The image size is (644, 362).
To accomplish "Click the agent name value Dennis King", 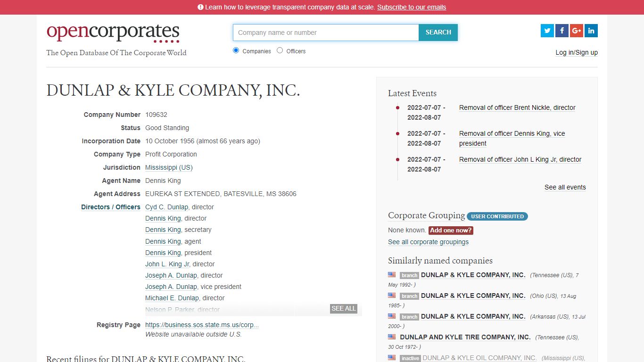I will coord(163,181).
